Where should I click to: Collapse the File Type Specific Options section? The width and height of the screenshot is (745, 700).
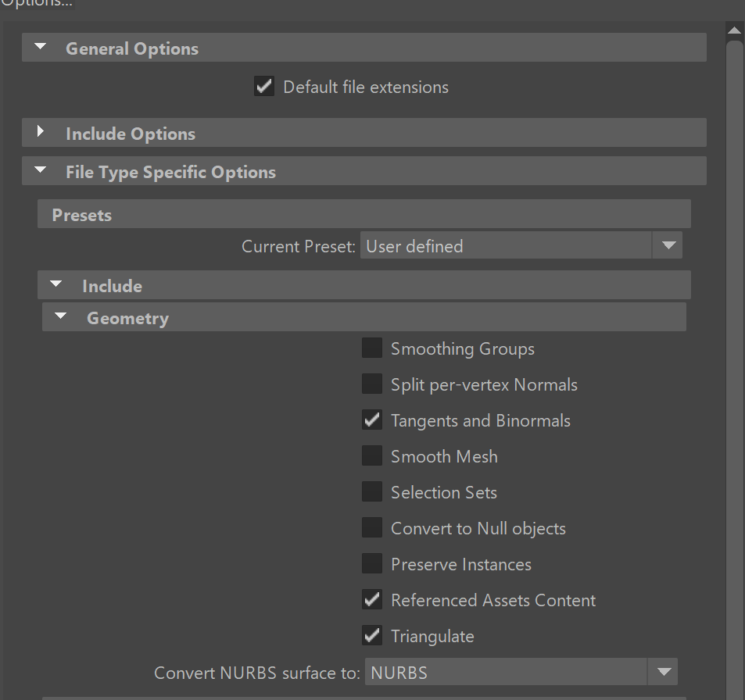click(x=41, y=170)
